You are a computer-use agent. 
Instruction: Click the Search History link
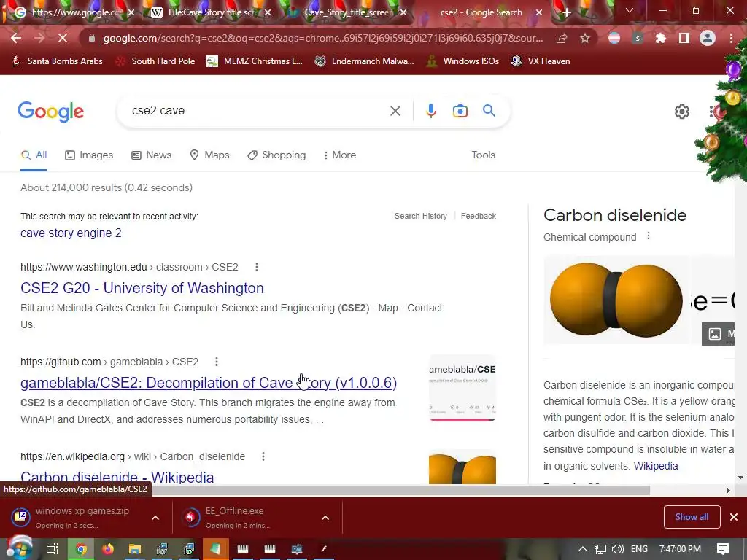click(421, 216)
